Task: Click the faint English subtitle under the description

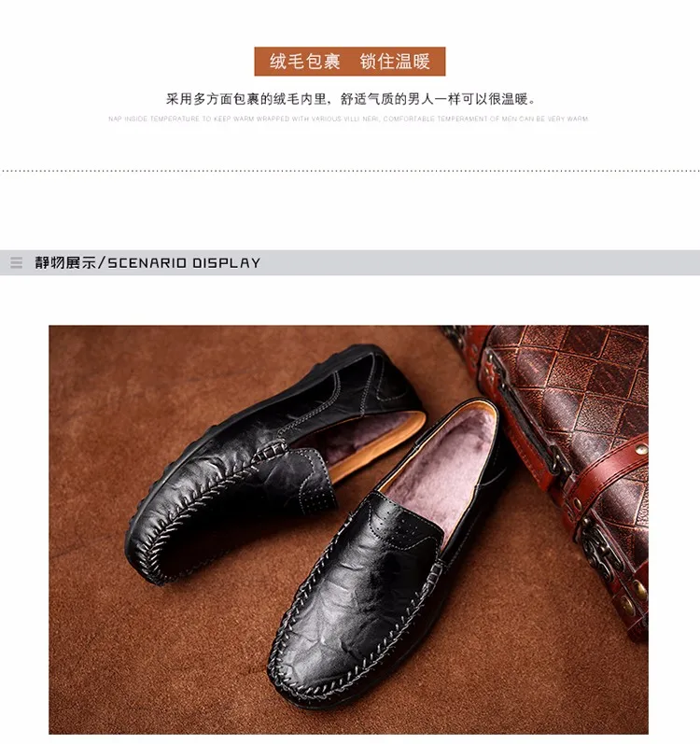Action: pyautogui.click(x=348, y=119)
